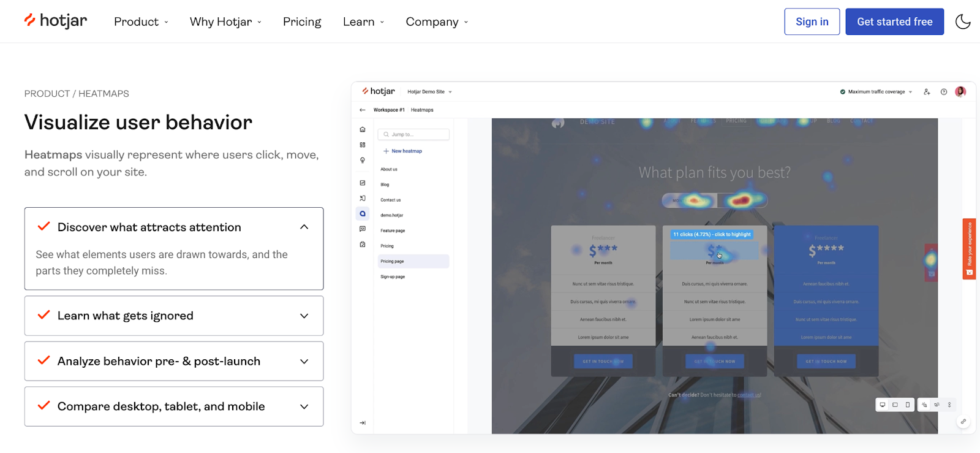Open the Feedback speech bubble icon in sidebar
Screen dimensions: 980x453
(x=363, y=229)
